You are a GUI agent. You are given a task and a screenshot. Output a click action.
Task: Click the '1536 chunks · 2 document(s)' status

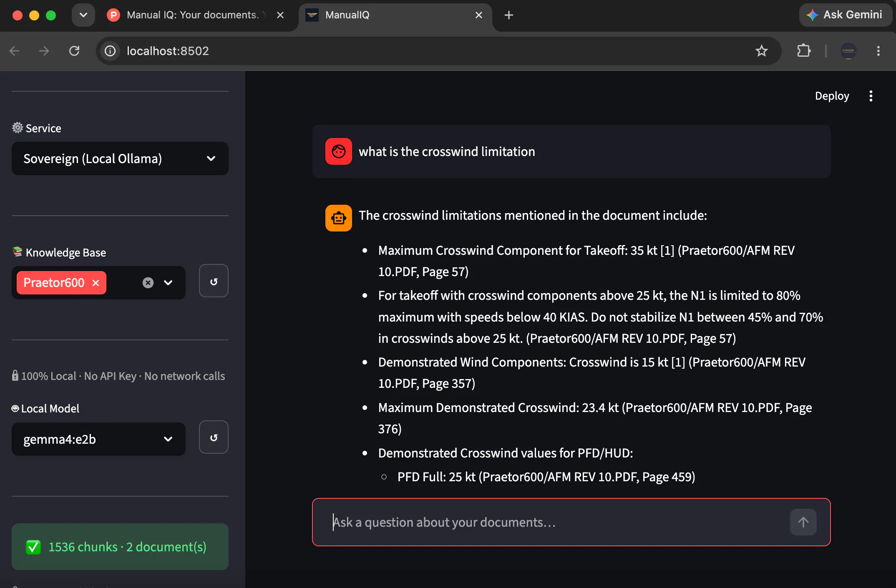pyautogui.click(x=120, y=547)
